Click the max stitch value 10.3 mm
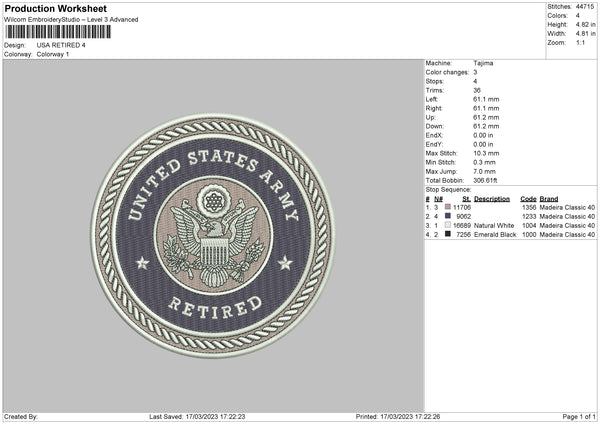The image size is (600, 424). coord(486,153)
